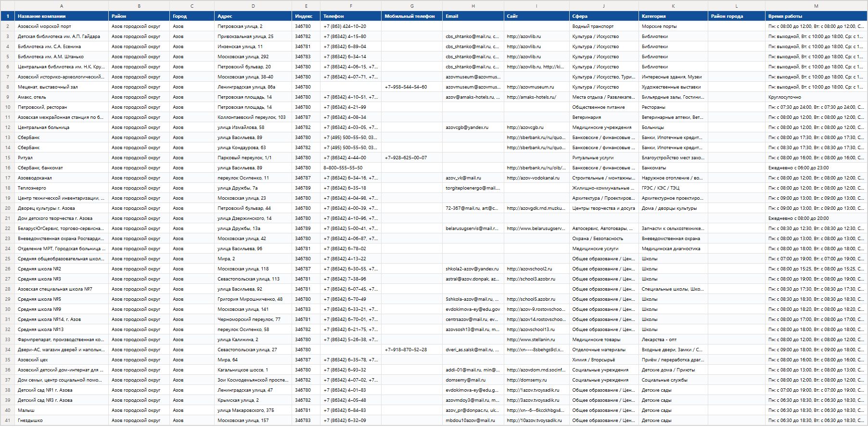Click the 'Сайт' header cell
This screenshot has height=434, width=868.
coord(536,16)
